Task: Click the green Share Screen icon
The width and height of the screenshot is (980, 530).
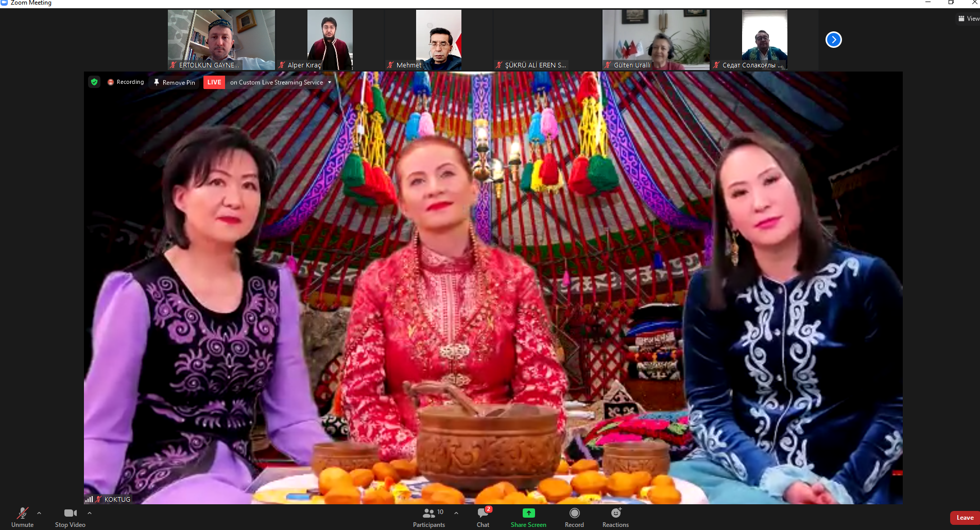Action: [x=528, y=513]
